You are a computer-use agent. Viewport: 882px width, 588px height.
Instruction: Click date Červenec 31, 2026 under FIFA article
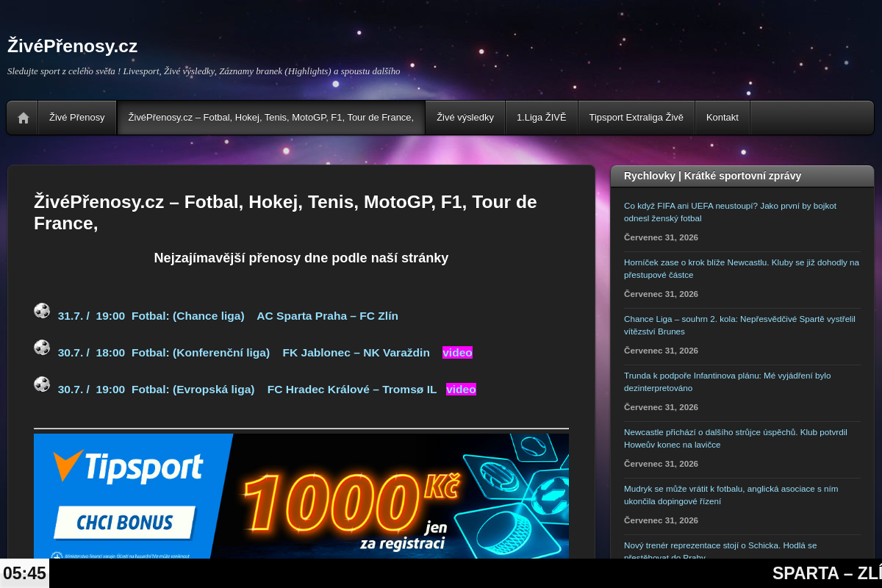pyautogui.click(x=661, y=237)
